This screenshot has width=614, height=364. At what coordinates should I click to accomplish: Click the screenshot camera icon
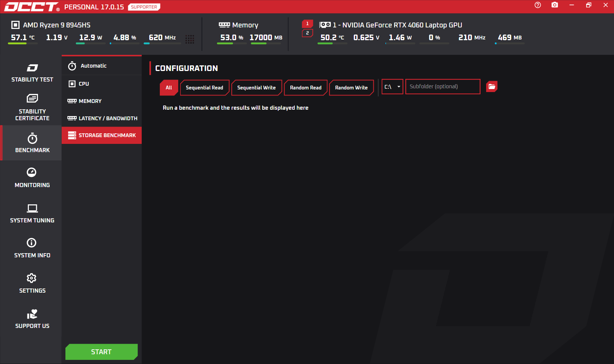click(555, 5)
